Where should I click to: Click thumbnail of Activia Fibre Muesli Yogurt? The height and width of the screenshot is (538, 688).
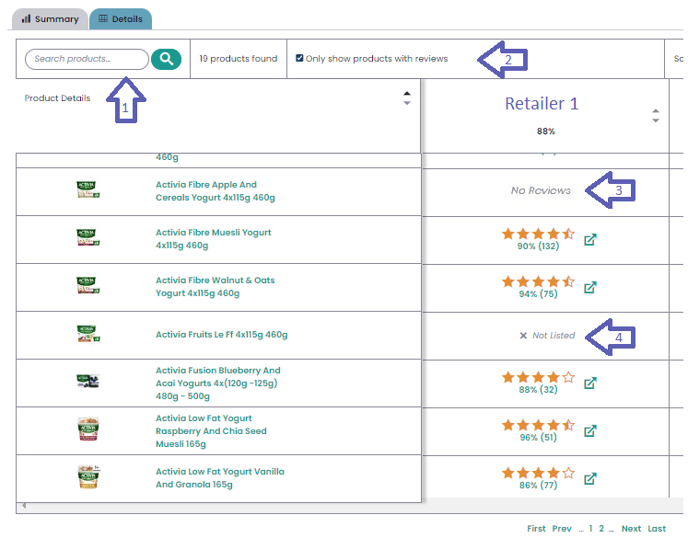coord(88,237)
